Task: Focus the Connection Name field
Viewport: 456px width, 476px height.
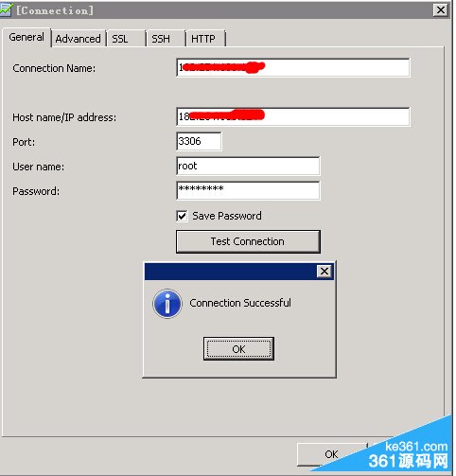Action: point(293,67)
